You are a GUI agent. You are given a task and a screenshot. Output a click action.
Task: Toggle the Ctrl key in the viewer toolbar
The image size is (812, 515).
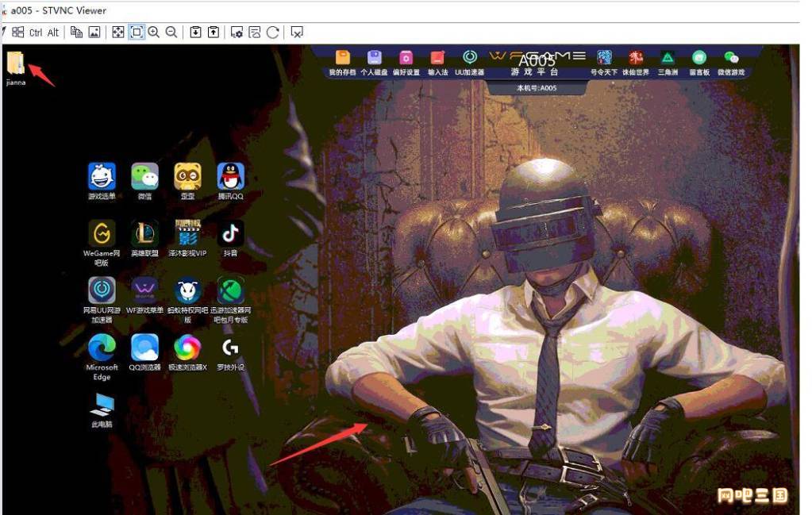36,33
